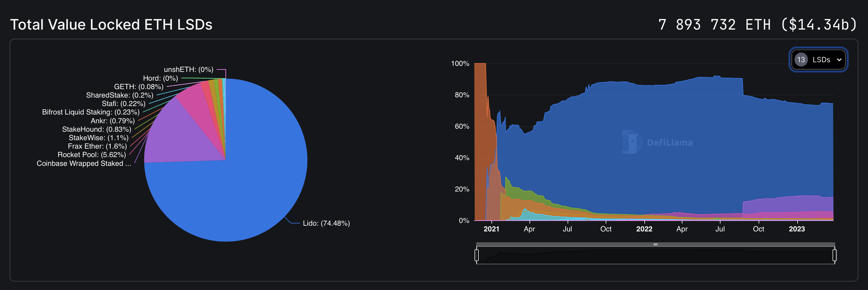Click the 'SharedStake: (0.2%)' label
This screenshot has height=290, width=868.
tap(120, 95)
